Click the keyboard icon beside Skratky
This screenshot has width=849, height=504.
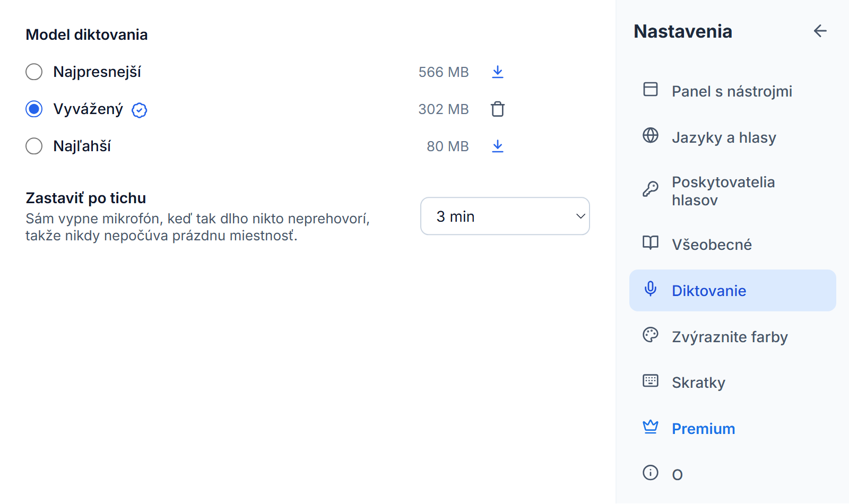[x=651, y=380]
